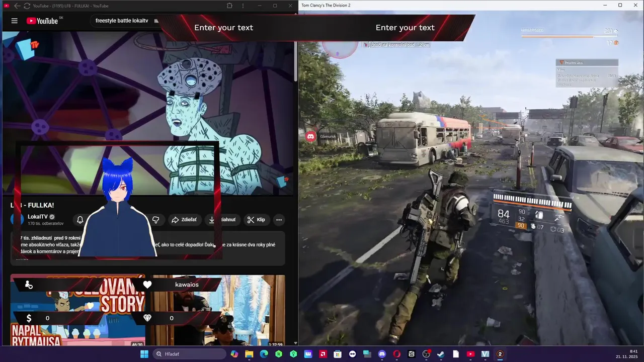This screenshot has width=644, height=362.
Task: Click the right Enter your text banner
Action: 405,28
